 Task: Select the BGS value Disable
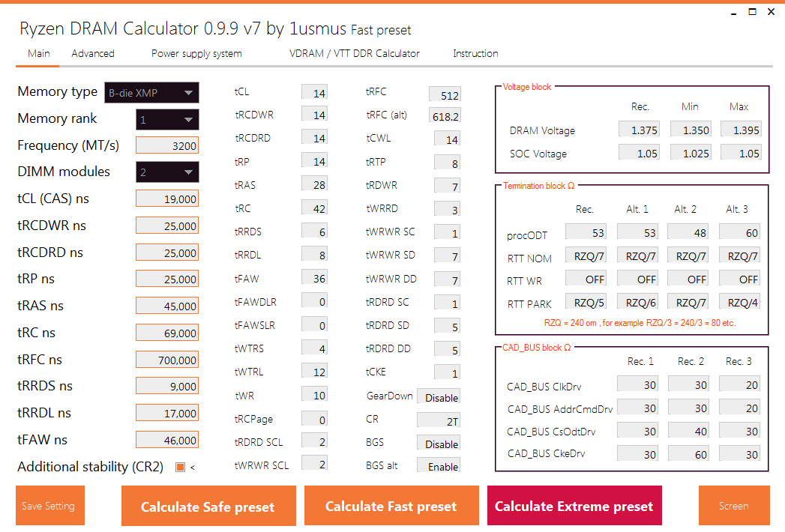[439, 444]
